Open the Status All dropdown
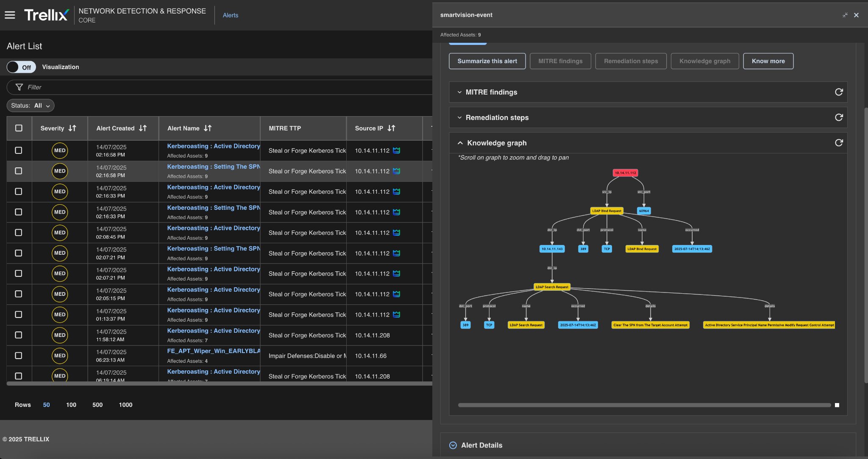Screen dimensions: 868x459 point(31,106)
